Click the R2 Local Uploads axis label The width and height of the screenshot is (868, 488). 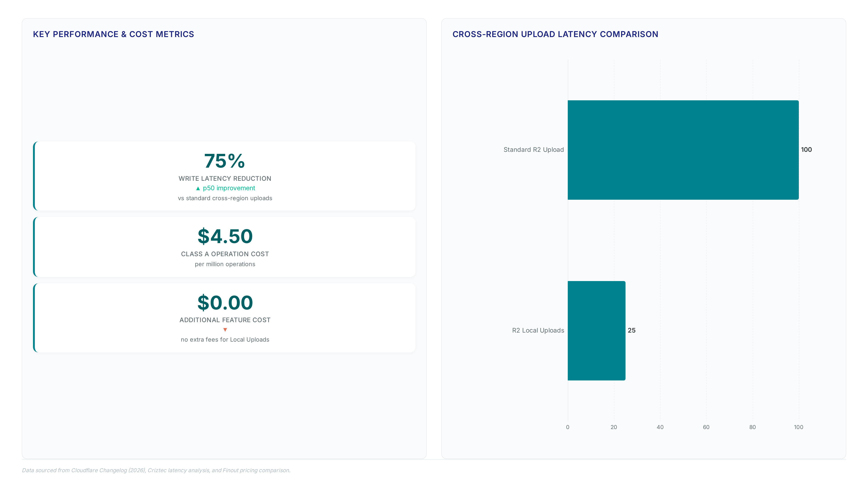pos(538,330)
